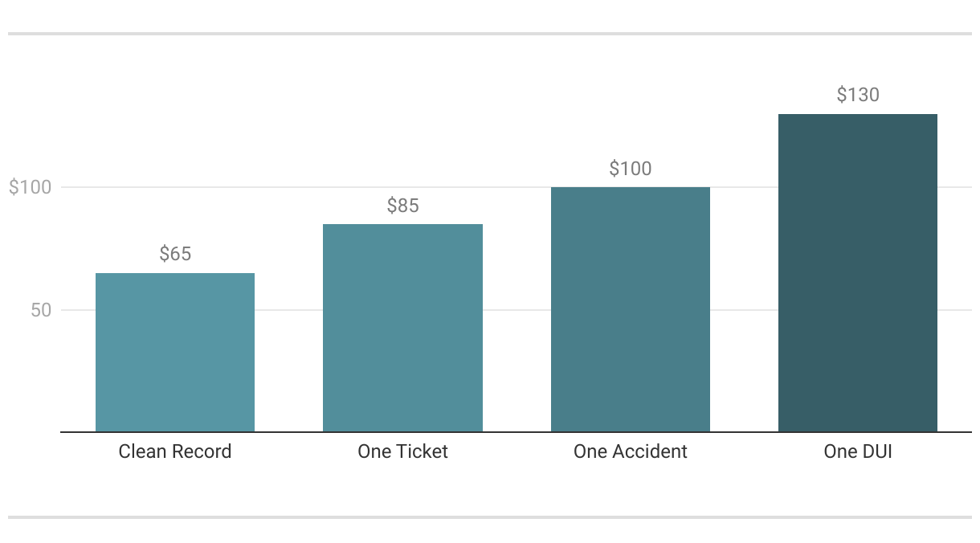This screenshot has height=543, width=980.
Task: Click the $130 value label
Action: click(x=858, y=95)
